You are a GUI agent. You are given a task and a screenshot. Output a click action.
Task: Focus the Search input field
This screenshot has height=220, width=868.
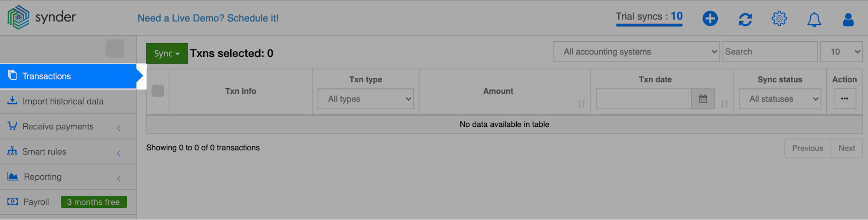(x=769, y=52)
